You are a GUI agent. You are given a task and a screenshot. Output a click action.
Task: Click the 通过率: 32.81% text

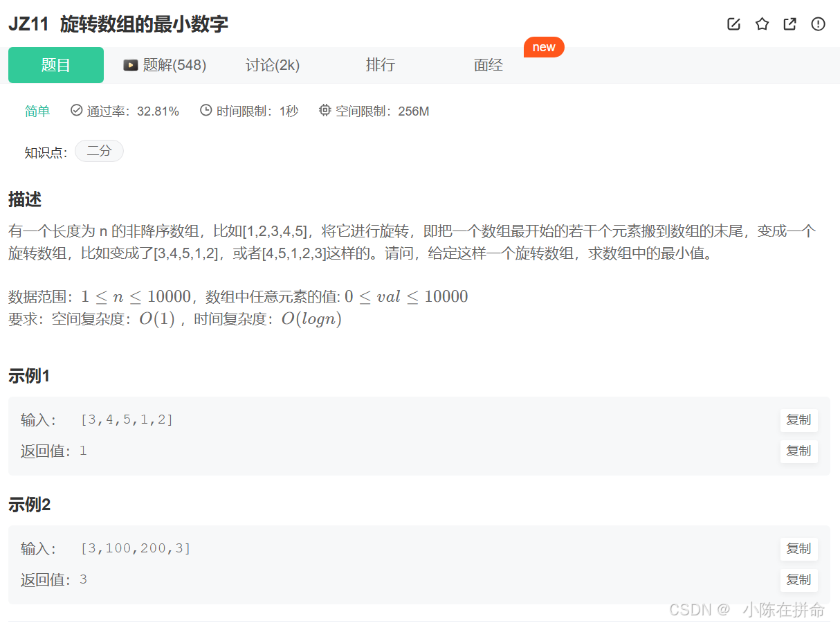(133, 111)
